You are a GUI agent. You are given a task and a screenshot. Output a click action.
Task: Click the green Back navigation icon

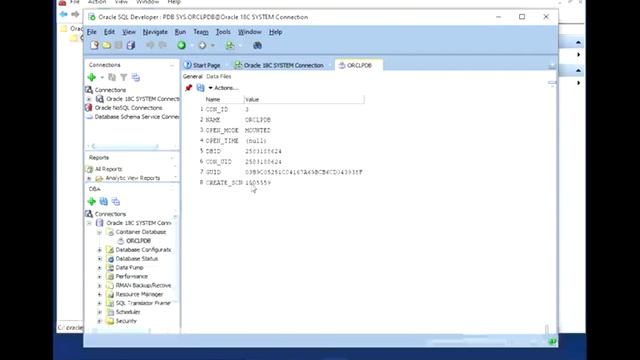coord(181,45)
